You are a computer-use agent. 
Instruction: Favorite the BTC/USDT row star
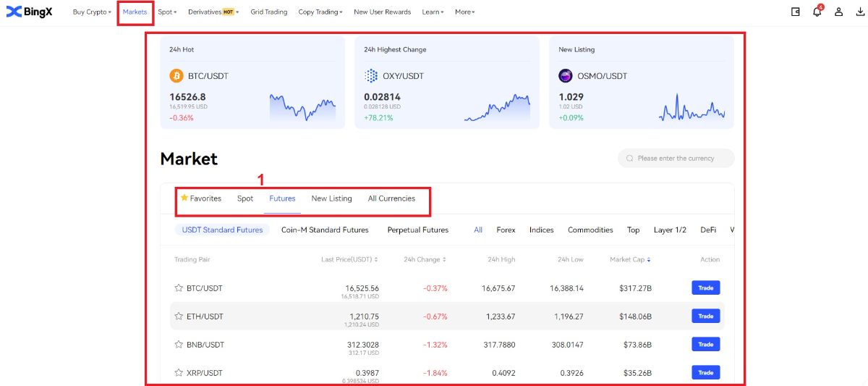pyautogui.click(x=179, y=288)
